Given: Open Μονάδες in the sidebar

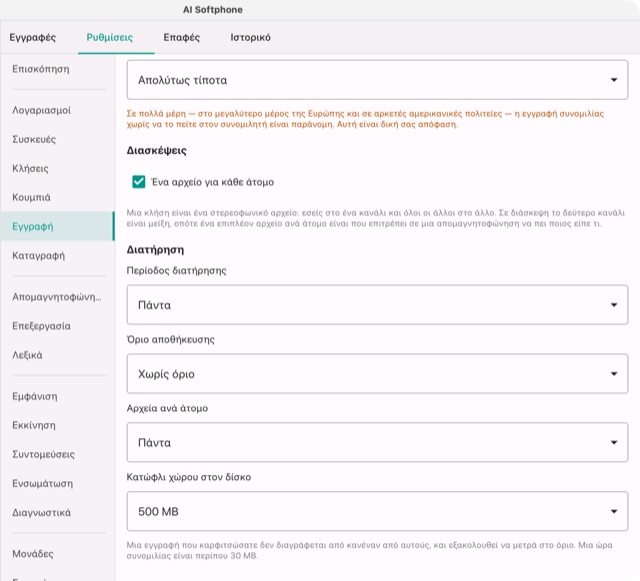Looking at the screenshot, I should (x=57, y=554).
